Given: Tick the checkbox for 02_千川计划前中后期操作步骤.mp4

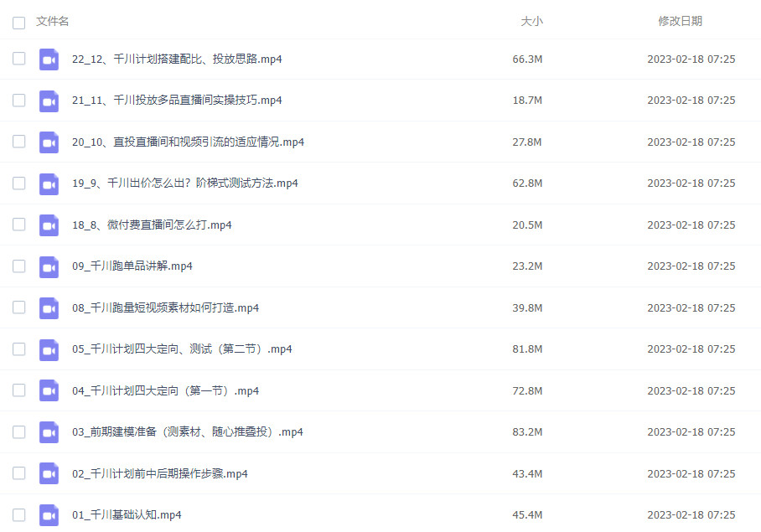Looking at the screenshot, I should coord(18,474).
